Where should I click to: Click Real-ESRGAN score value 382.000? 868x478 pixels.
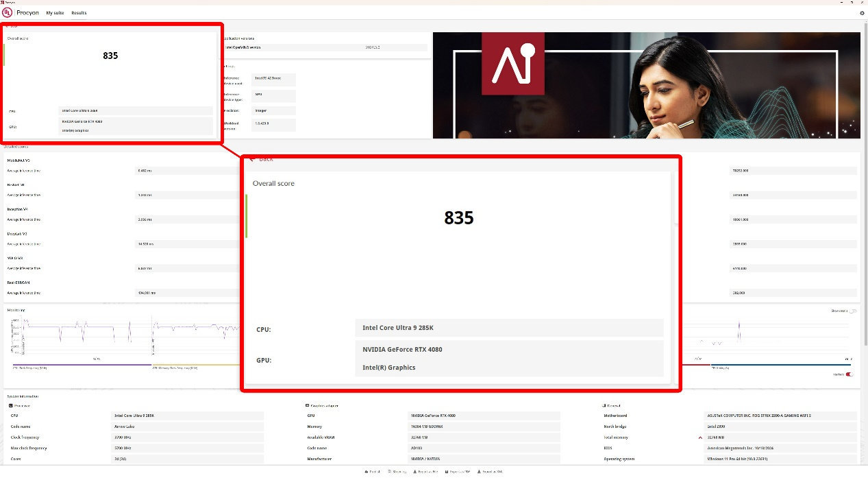(793, 293)
